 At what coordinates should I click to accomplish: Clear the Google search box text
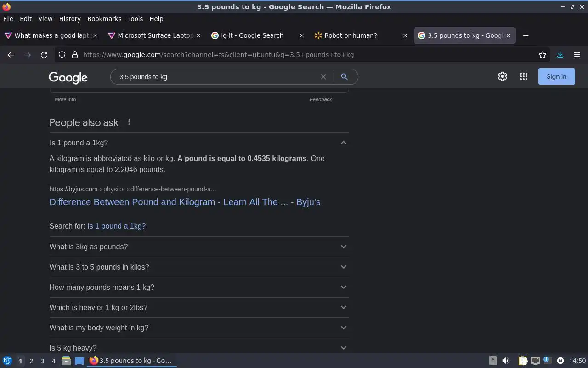(323, 77)
